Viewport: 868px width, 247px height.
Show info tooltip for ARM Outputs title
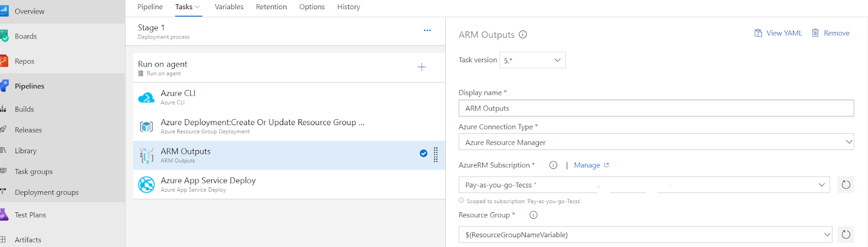point(523,35)
